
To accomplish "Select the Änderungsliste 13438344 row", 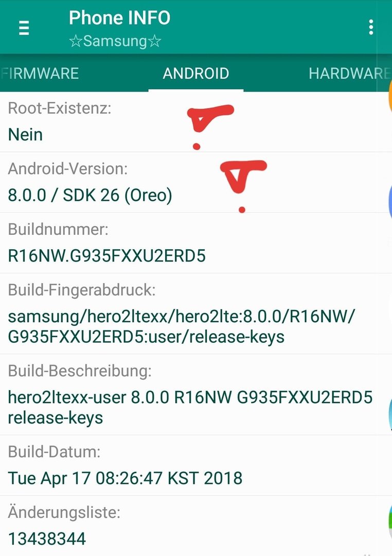I will [196, 526].
